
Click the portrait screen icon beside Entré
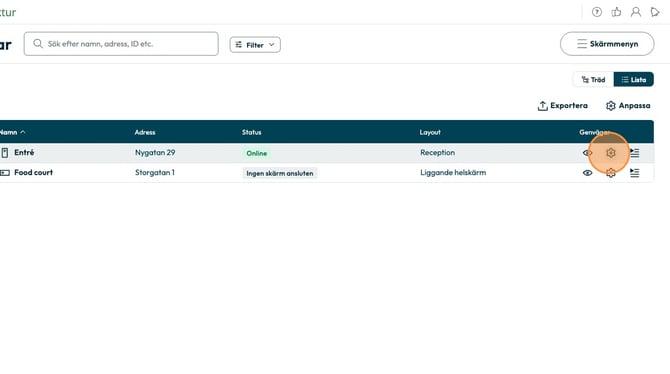5,153
